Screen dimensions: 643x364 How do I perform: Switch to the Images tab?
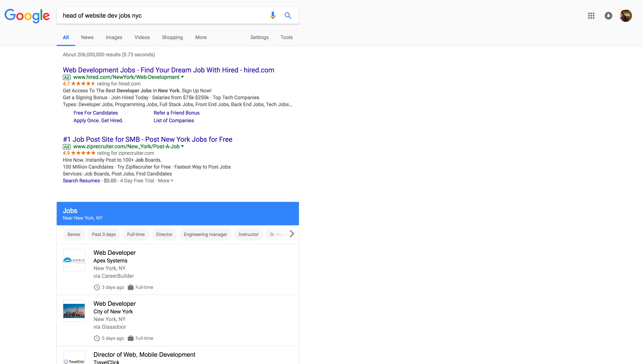tap(114, 38)
